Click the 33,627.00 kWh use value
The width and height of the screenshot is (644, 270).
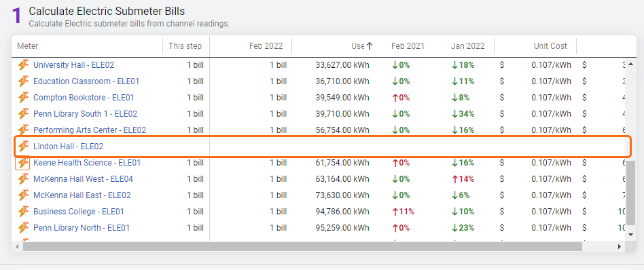(x=342, y=65)
